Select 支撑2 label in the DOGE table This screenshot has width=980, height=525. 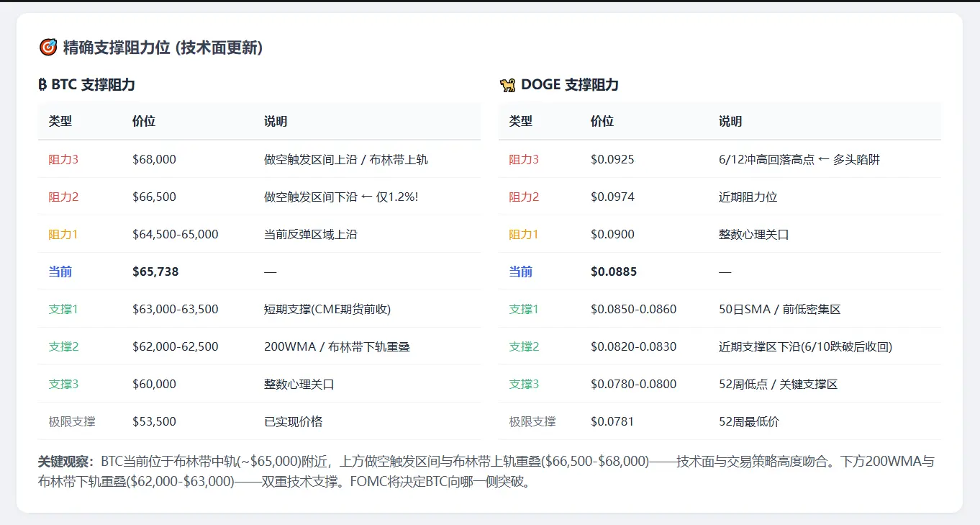524,346
